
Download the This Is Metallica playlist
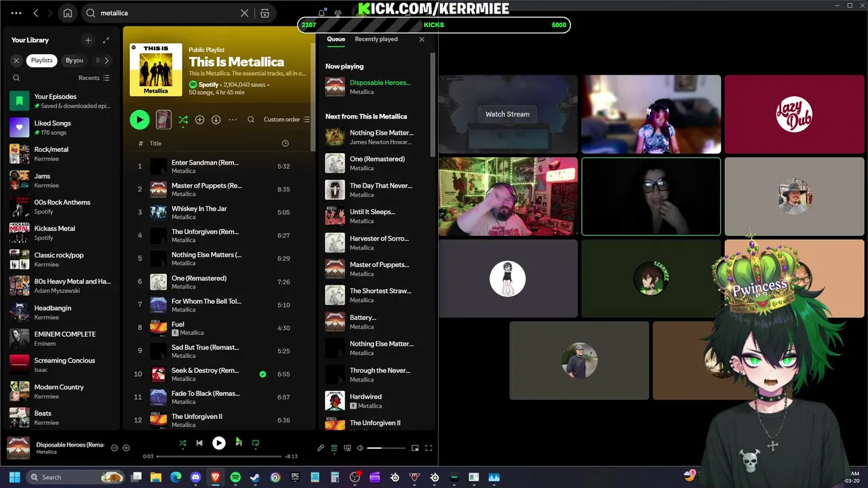coord(216,119)
